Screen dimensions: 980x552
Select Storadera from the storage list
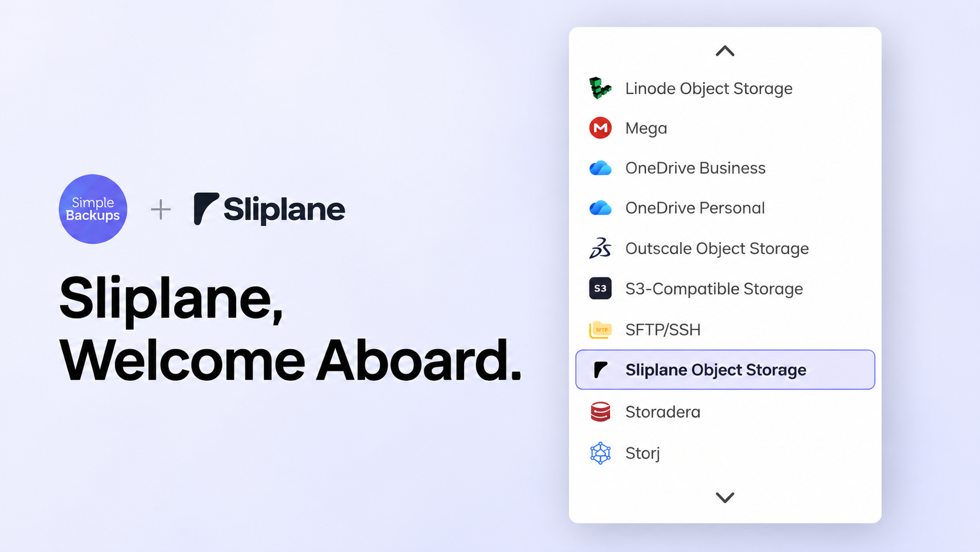725,412
